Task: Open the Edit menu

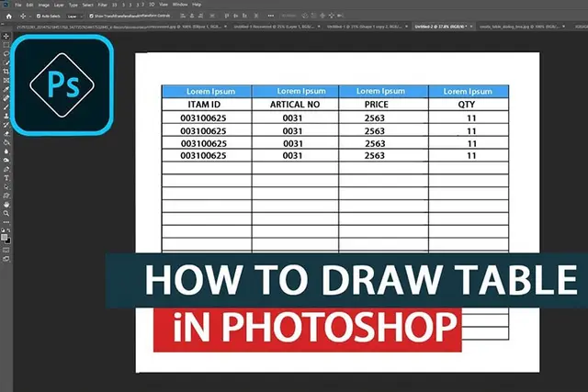Action: click(30, 5)
